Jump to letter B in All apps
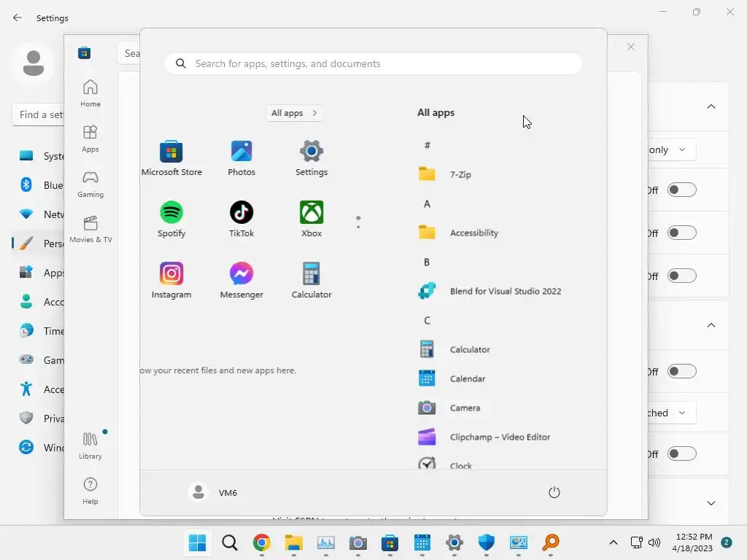The image size is (747, 560). pos(427,262)
